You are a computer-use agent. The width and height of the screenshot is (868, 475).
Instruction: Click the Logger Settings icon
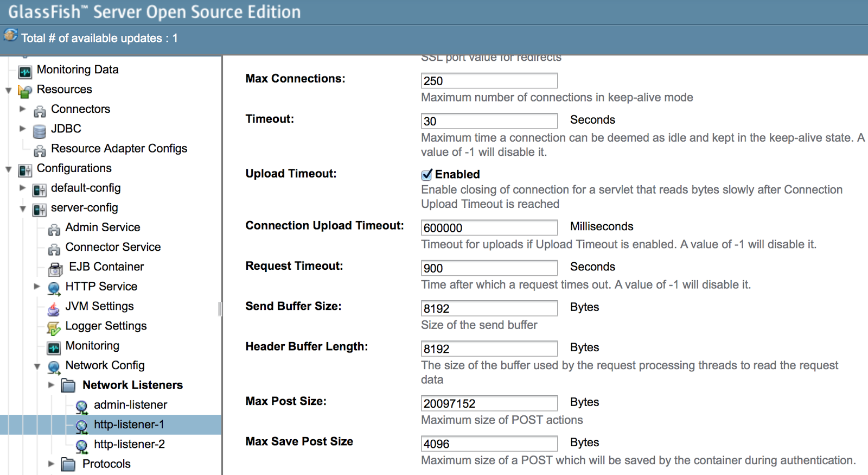tap(54, 328)
